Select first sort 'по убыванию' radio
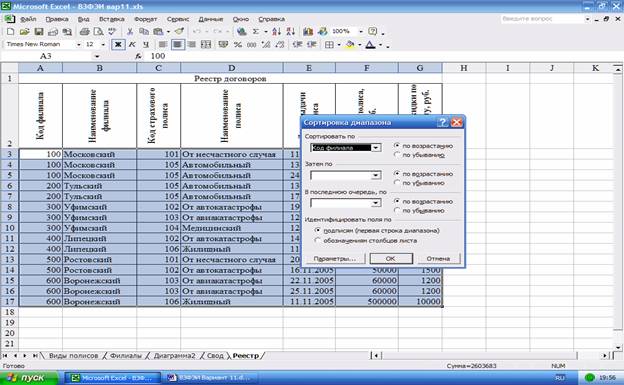Screen dimensions: 624x385 (x=397, y=154)
